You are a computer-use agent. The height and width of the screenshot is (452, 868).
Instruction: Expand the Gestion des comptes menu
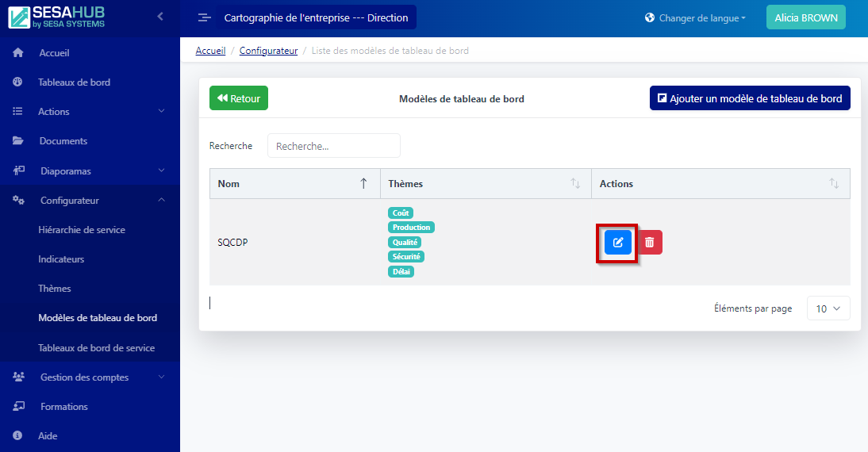click(83, 377)
